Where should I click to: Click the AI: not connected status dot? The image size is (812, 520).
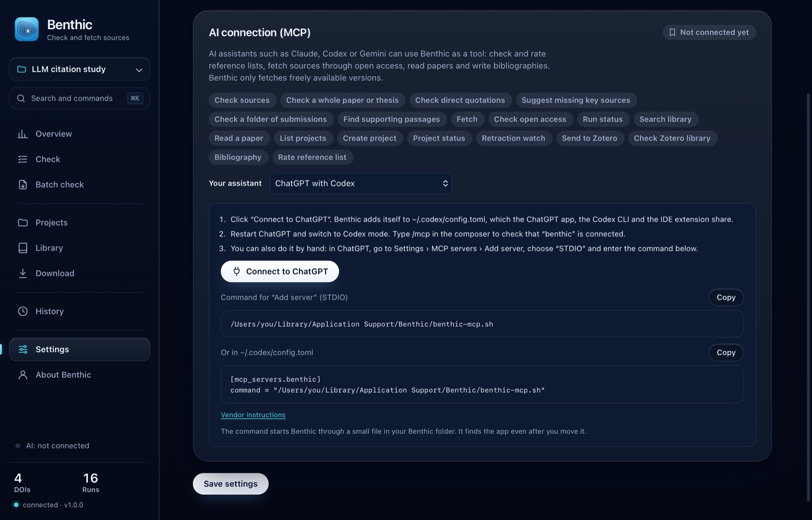[17, 446]
